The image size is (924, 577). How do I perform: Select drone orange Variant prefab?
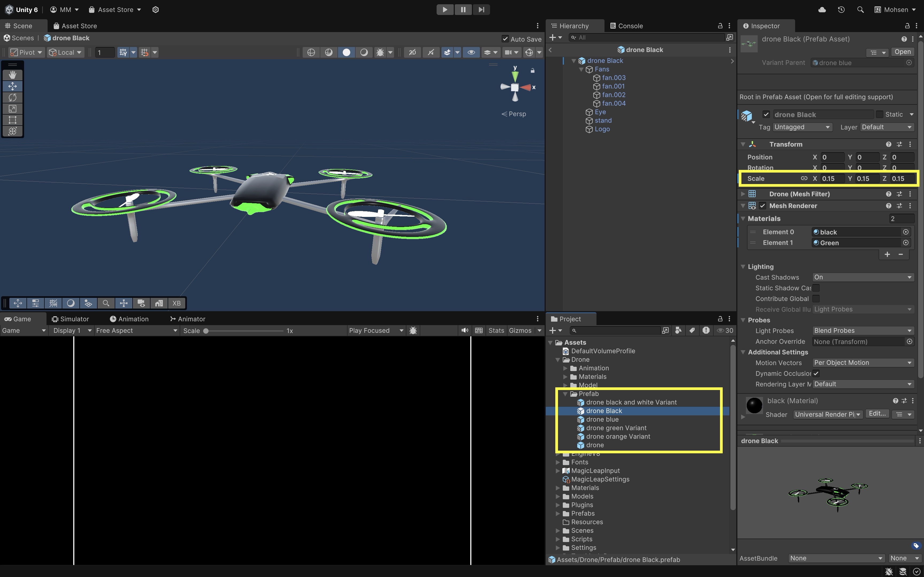(618, 436)
